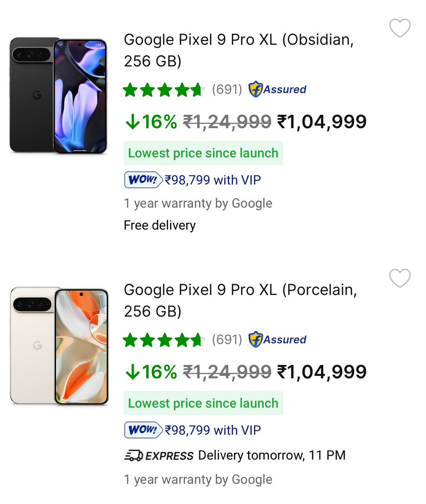Open Google Pixel 9 Pro XL Porcelain title

coord(240,300)
